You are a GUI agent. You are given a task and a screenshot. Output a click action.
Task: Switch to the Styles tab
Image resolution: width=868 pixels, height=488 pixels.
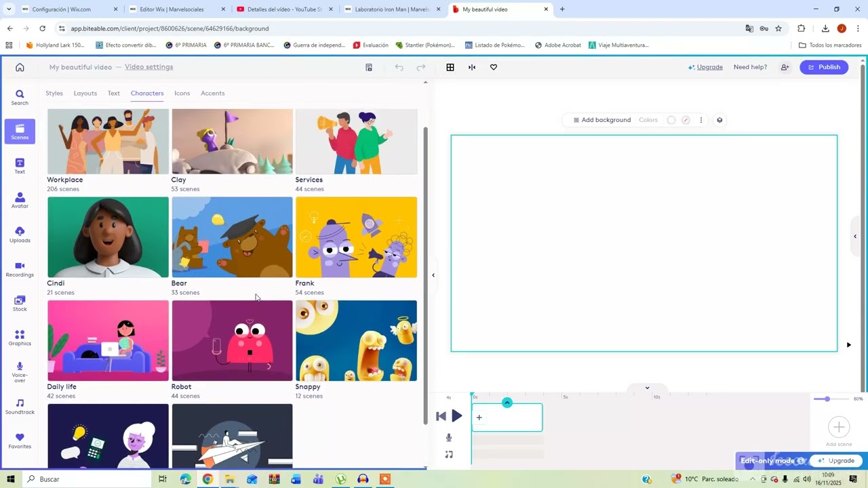point(54,94)
